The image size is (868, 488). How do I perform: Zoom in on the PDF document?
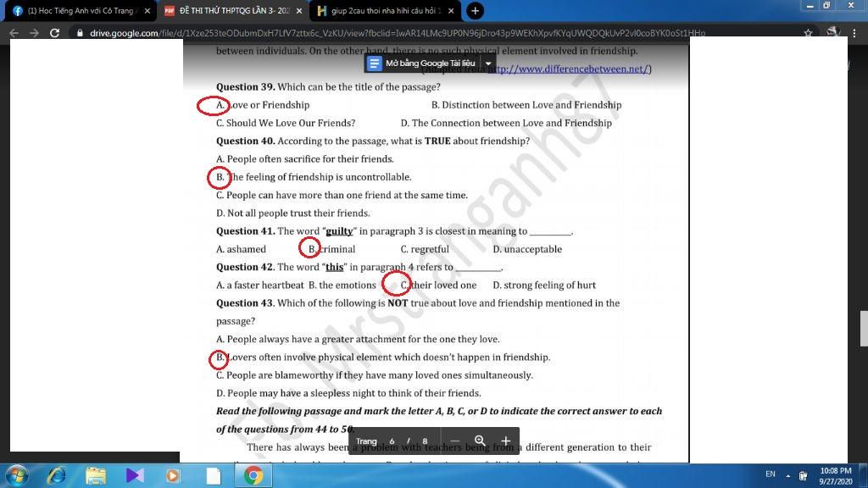tap(505, 441)
